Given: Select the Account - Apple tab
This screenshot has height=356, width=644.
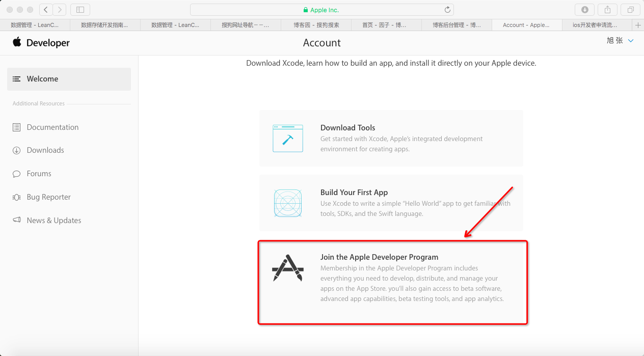Looking at the screenshot, I should (x=527, y=25).
